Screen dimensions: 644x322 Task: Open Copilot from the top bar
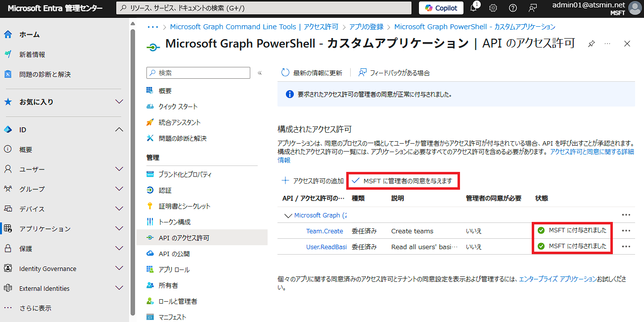coord(440,7)
